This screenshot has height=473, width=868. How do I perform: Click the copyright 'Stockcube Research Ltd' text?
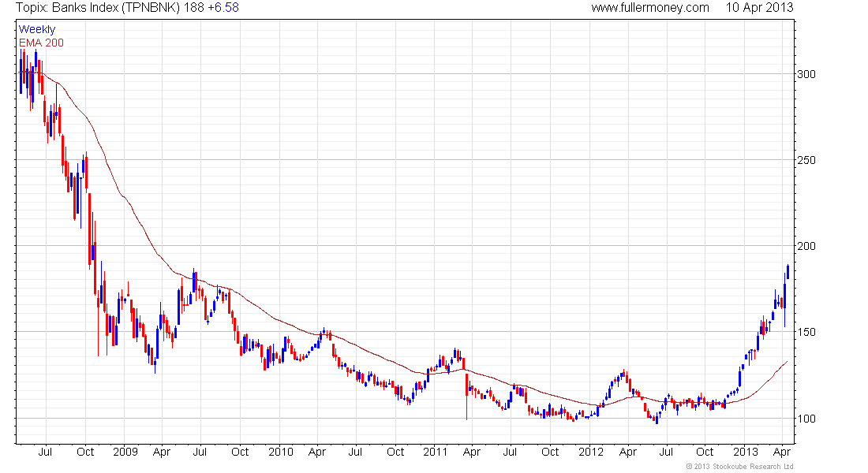click(x=752, y=467)
